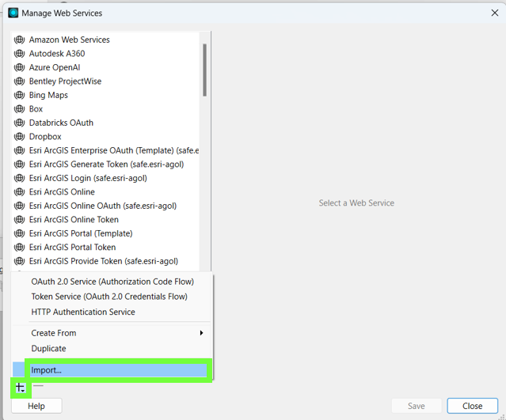The width and height of the screenshot is (506, 420).
Task: Click the globe icon beside Amazon Web Services
Action: tap(19, 40)
